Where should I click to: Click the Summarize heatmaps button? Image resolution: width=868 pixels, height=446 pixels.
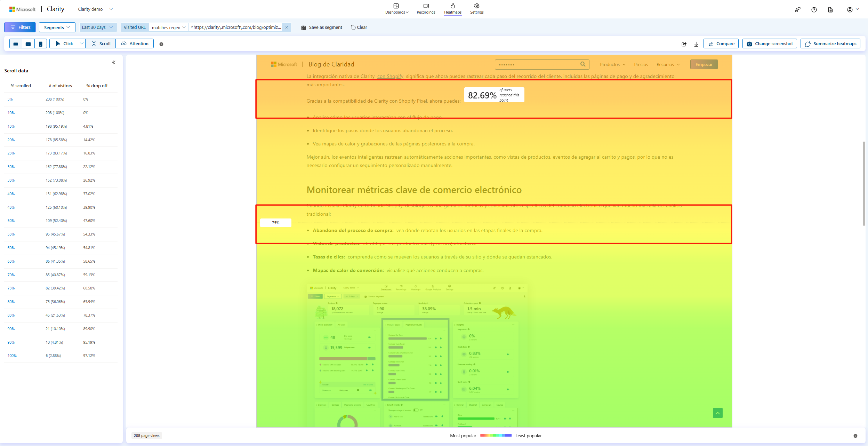click(830, 43)
